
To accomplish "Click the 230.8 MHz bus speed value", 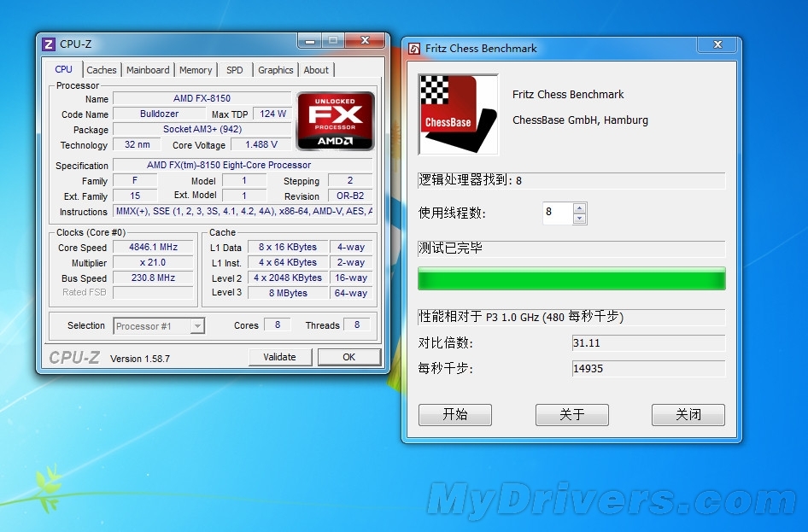I will point(153,278).
